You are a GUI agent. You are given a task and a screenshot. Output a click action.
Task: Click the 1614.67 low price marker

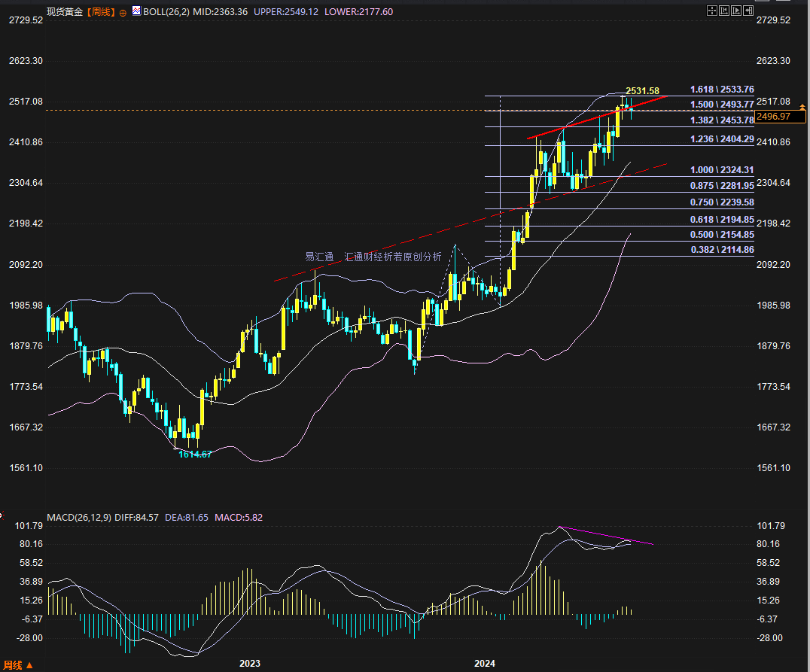194,454
